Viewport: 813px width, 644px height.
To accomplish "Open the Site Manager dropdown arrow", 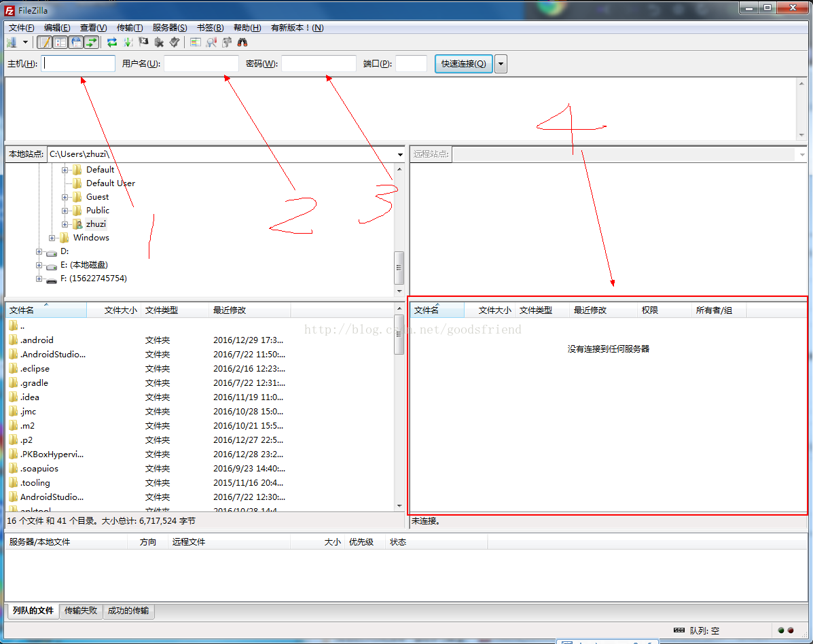I will point(25,43).
